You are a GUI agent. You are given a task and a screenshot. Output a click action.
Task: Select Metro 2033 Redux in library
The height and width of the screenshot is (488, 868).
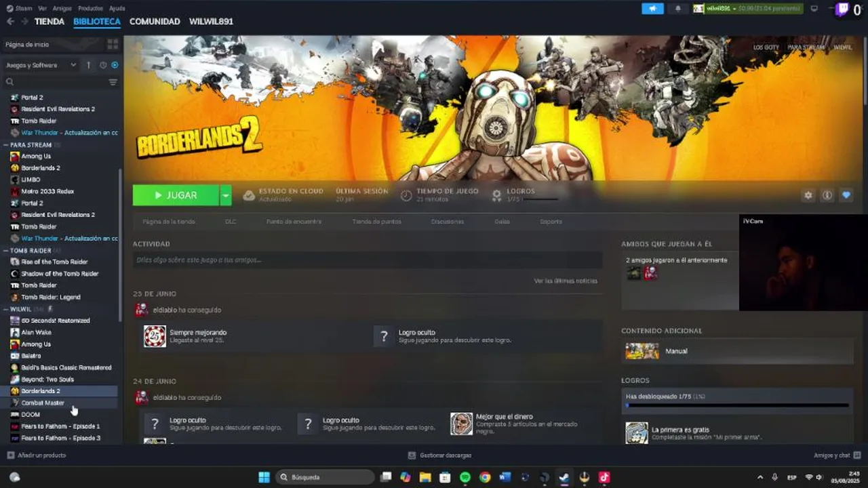click(47, 191)
